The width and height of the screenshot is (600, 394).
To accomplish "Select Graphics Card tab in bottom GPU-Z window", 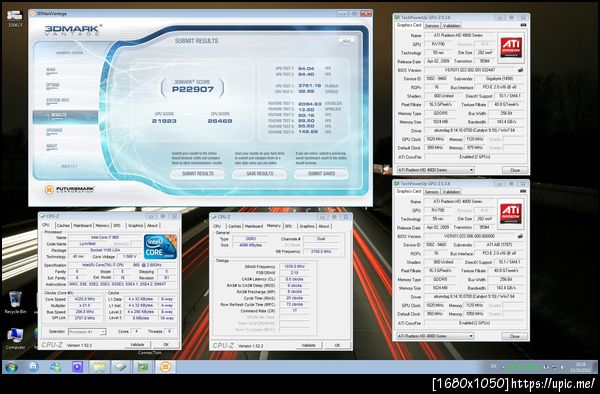I will (x=409, y=191).
